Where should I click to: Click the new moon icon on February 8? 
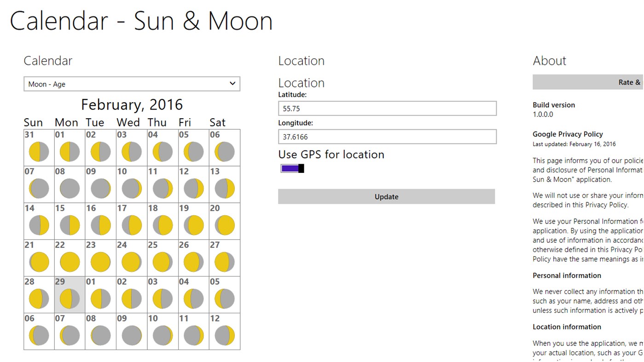[x=70, y=188]
